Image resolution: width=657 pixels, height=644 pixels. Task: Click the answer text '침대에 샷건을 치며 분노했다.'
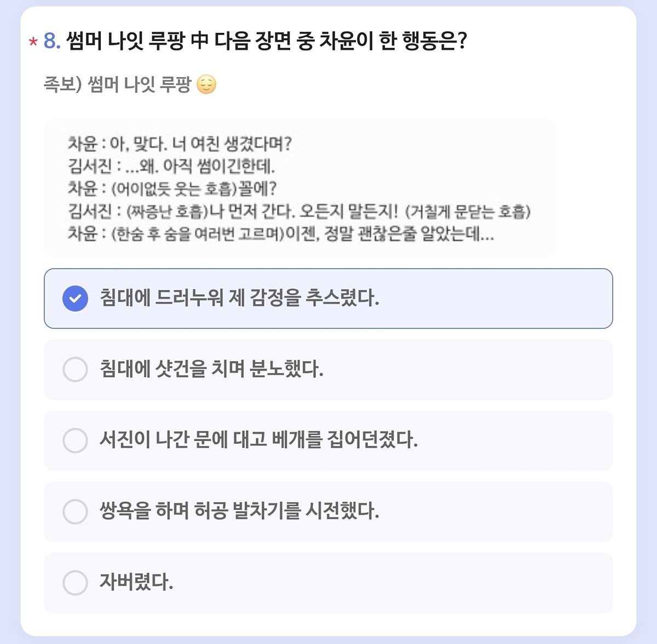point(211,369)
